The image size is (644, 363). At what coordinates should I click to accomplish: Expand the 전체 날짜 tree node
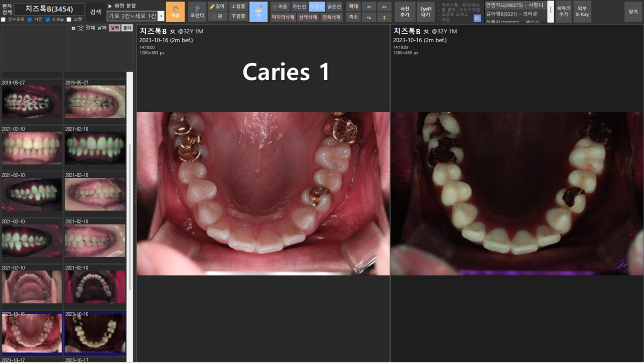click(74, 28)
